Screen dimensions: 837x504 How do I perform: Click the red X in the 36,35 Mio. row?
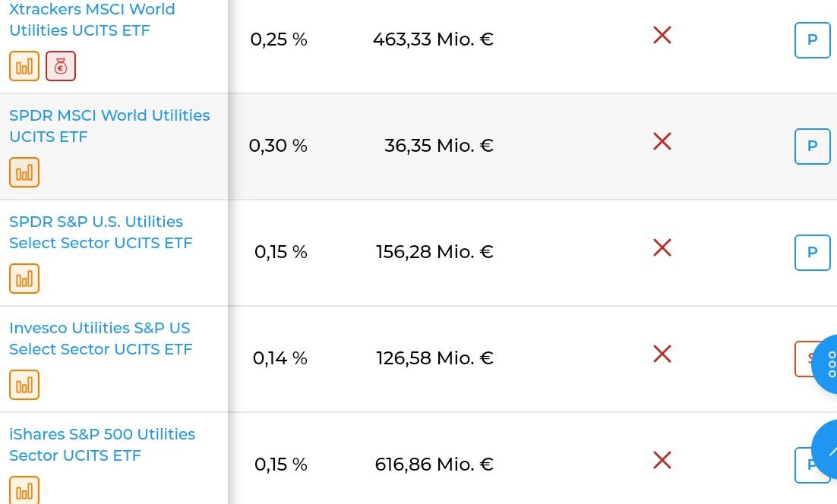(662, 141)
